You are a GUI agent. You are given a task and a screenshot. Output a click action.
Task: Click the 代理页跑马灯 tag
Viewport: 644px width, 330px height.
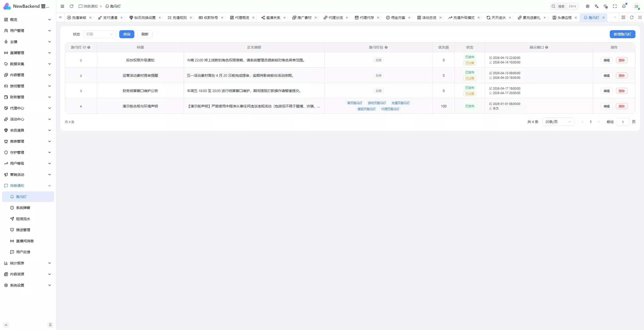pyautogui.click(x=390, y=109)
